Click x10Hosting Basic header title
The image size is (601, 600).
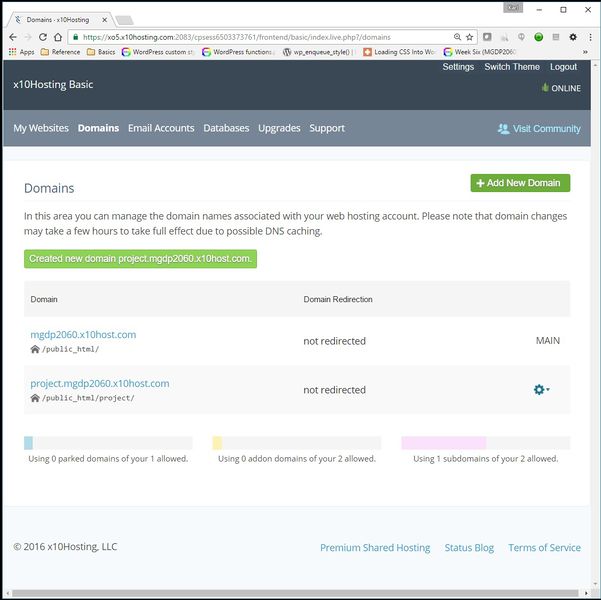(x=53, y=84)
